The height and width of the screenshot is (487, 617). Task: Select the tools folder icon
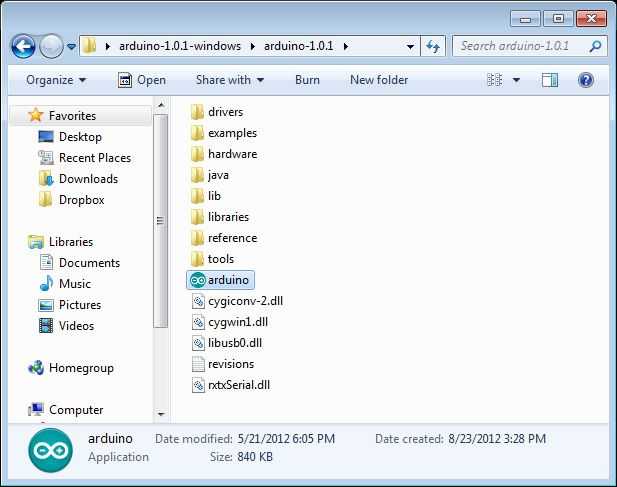197,259
